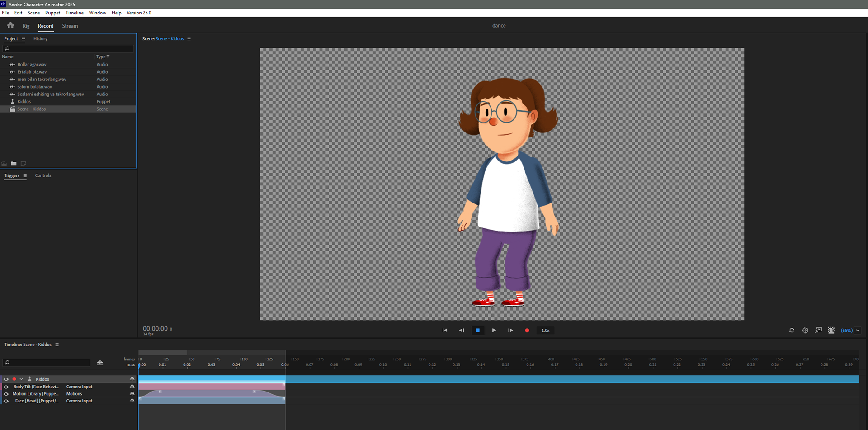868x430 pixels.
Task: Toggle the transparency grid background icon
Action: (x=831, y=331)
